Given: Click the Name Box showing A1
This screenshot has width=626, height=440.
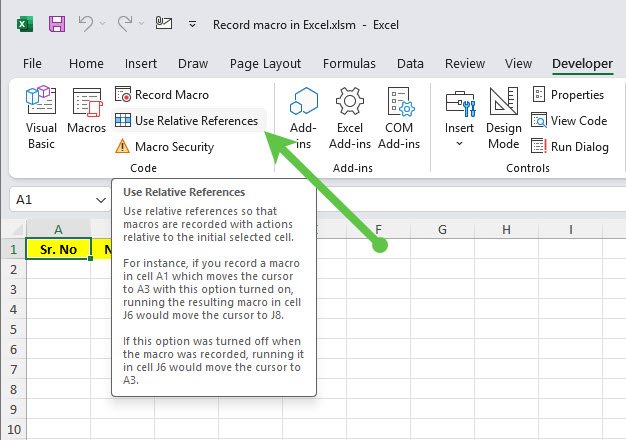Looking at the screenshot, I should tap(52, 199).
